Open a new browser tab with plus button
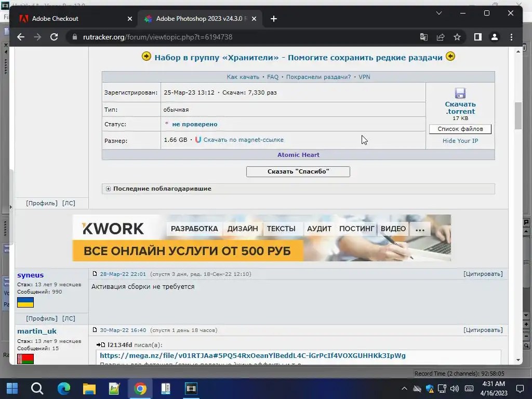 pos(274,19)
